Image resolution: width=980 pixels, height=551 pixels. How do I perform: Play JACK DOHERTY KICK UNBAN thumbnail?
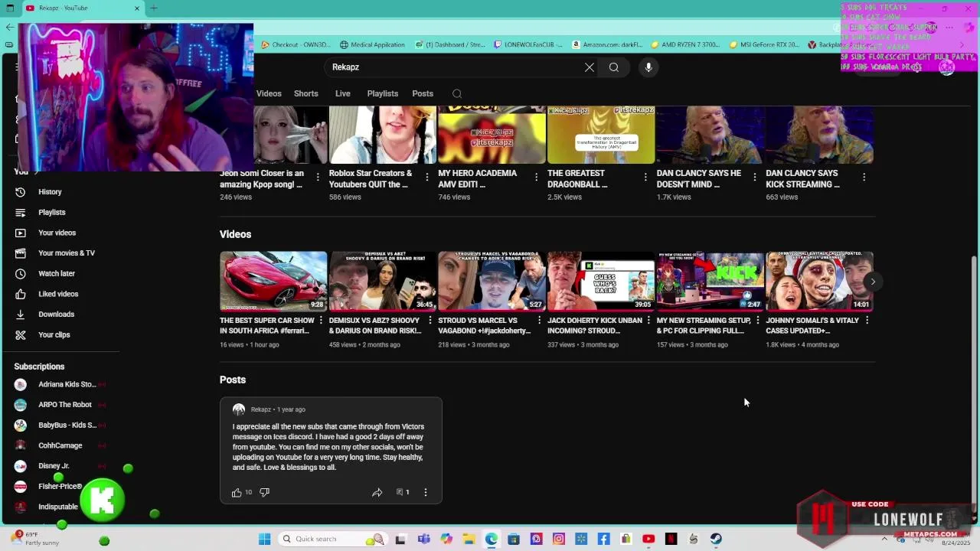[x=601, y=281]
